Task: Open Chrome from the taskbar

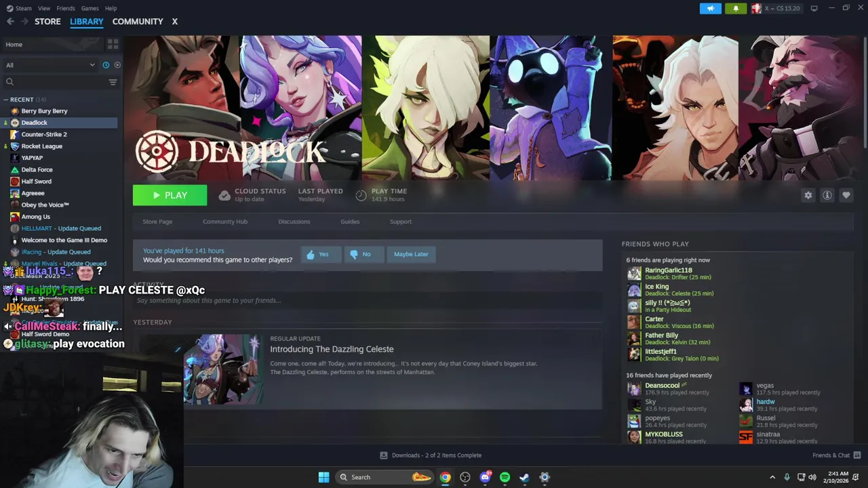Action: 445,477
